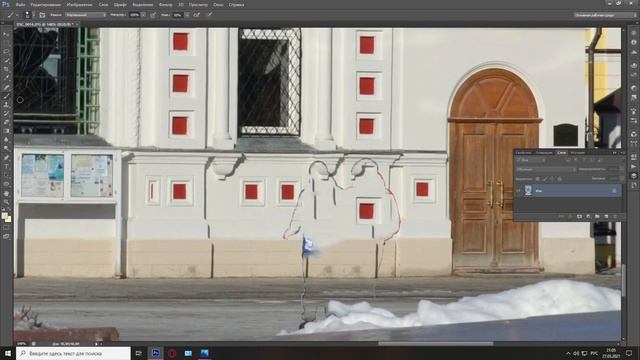Create a new group folder icon
Viewport: 640px width, 360px height.
pyautogui.click(x=597, y=216)
